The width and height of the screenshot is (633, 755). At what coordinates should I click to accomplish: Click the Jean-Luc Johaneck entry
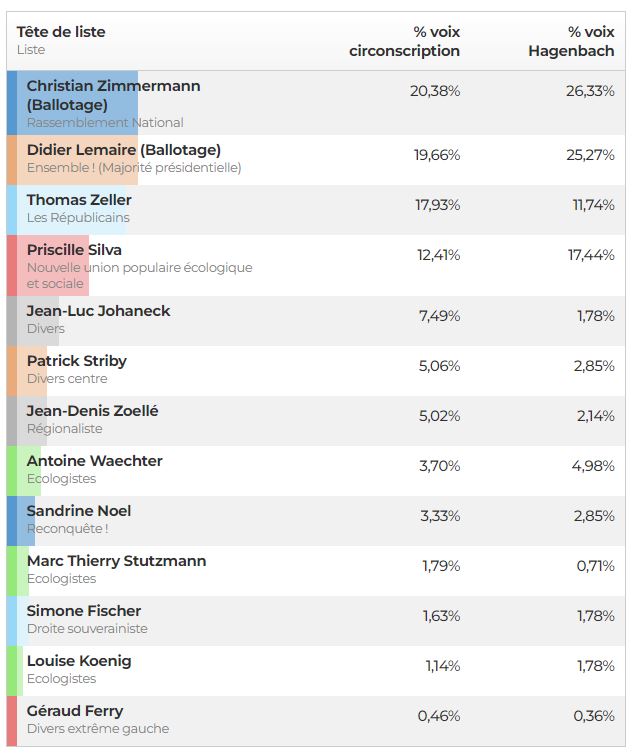98,311
